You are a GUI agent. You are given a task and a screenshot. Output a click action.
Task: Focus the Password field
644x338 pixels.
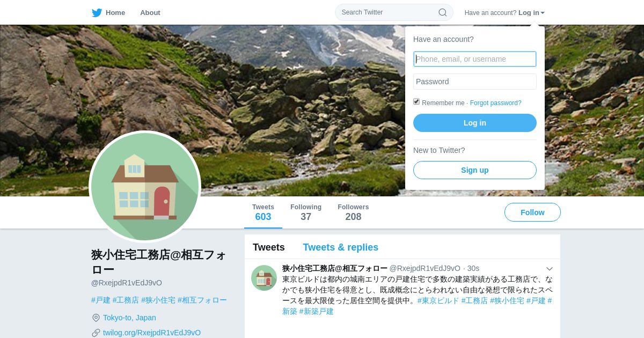pos(475,82)
